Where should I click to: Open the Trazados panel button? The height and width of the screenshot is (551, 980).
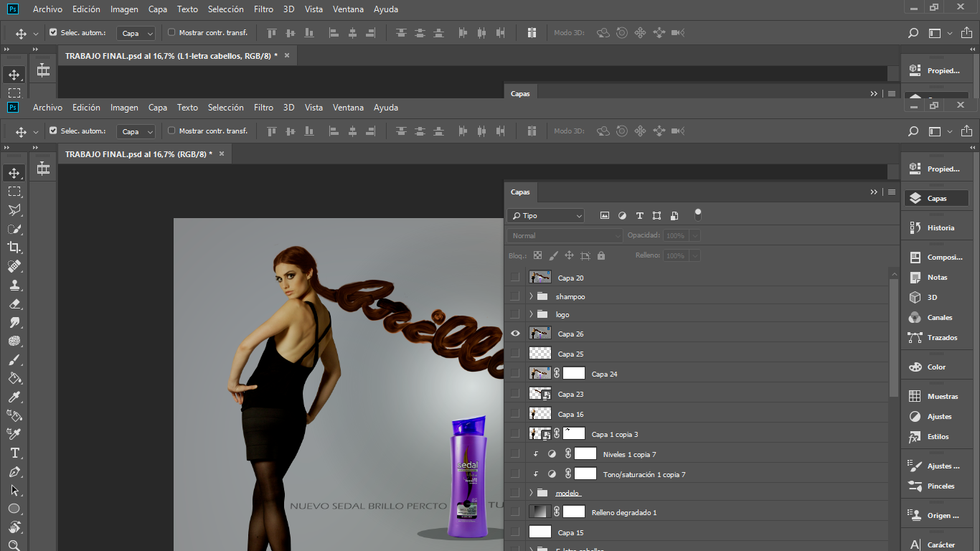pyautogui.click(x=935, y=337)
